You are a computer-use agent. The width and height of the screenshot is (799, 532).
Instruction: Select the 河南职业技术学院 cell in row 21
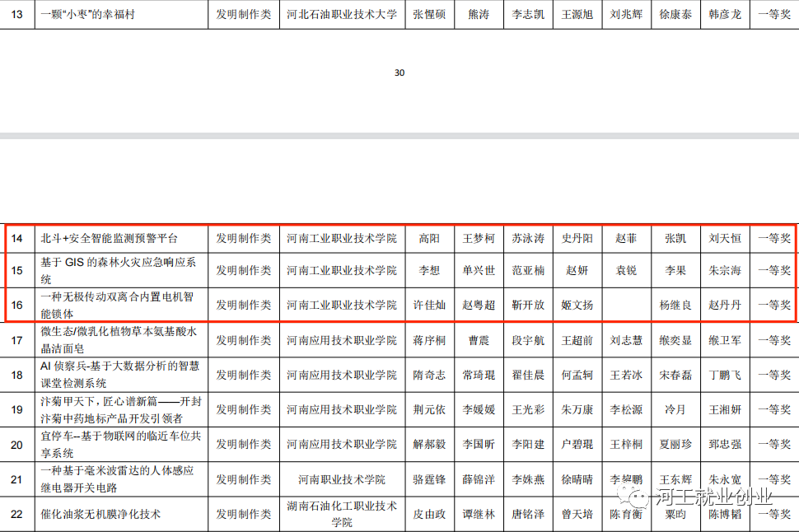[342, 479]
